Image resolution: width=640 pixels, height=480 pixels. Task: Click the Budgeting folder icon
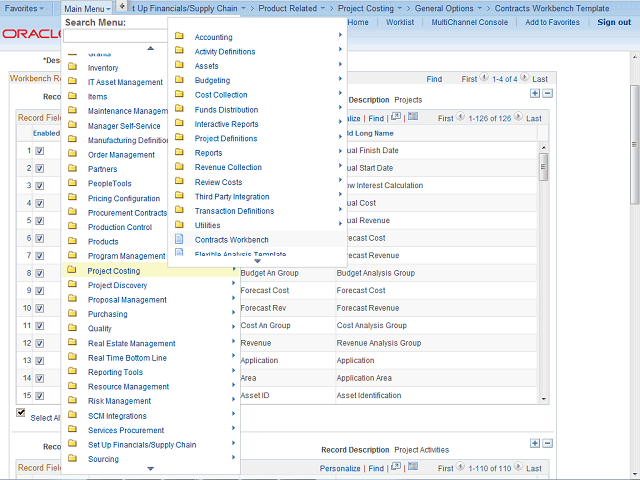(179, 79)
